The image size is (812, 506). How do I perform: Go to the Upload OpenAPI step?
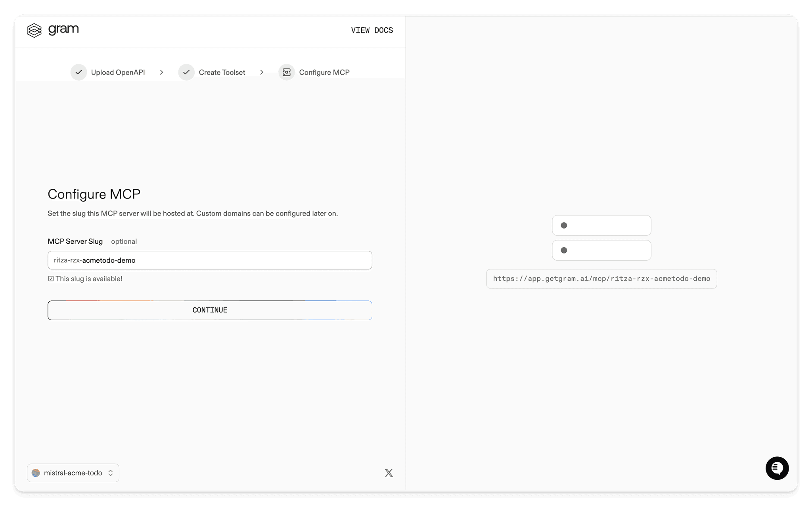(x=118, y=72)
